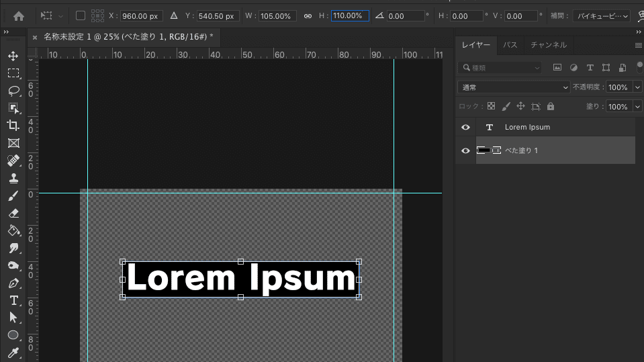Select the Move tool
Image resolution: width=644 pixels, height=362 pixels.
pos(13,56)
